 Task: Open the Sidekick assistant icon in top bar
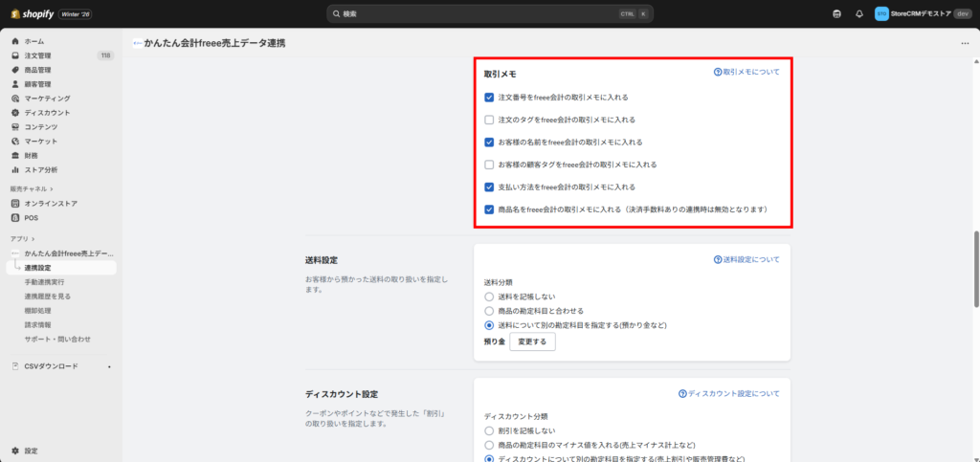coord(836,13)
